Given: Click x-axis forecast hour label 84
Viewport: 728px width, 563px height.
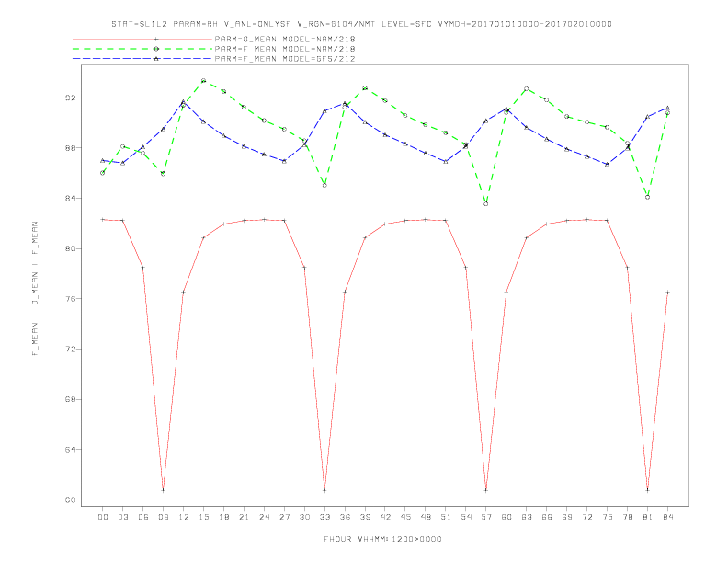Looking at the screenshot, I should (667, 517).
